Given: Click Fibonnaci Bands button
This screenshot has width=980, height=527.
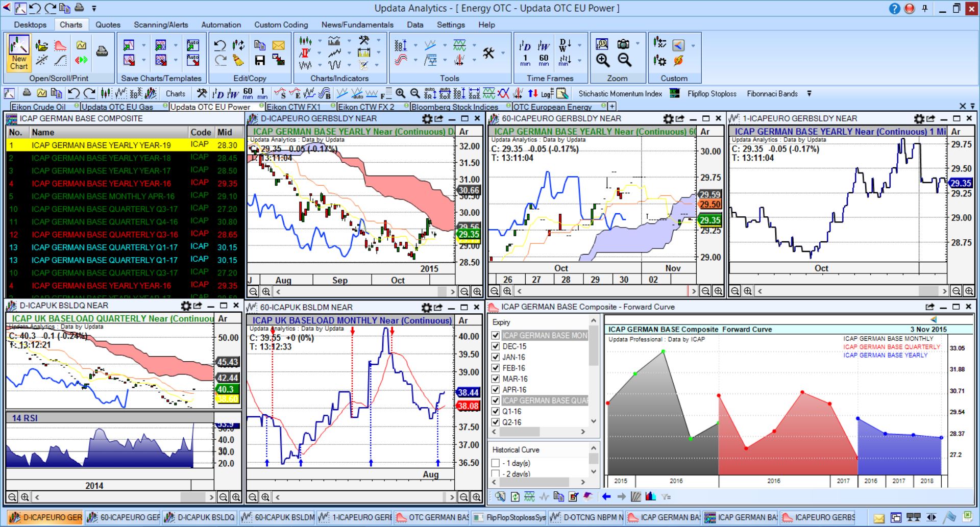Looking at the screenshot, I should (772, 94).
